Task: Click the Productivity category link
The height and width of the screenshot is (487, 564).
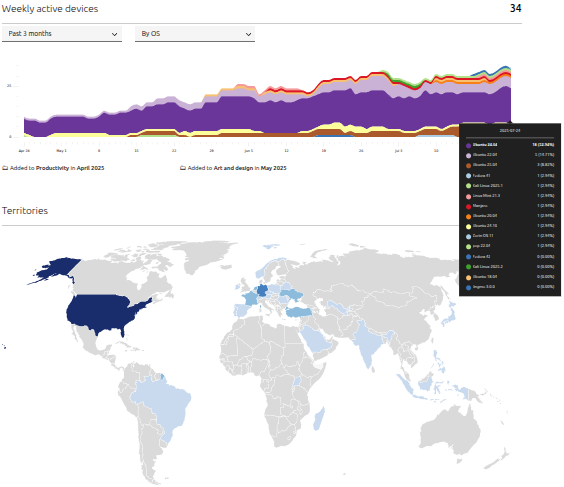Action: coord(52,168)
